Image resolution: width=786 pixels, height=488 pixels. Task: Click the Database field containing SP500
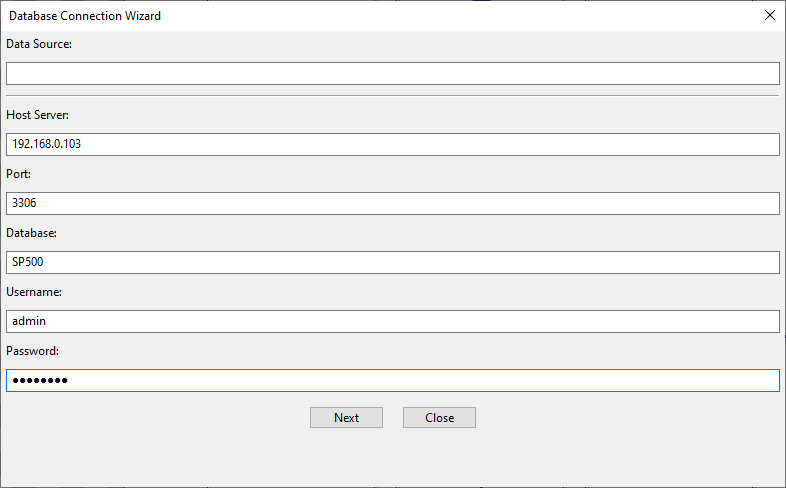[x=392, y=263]
